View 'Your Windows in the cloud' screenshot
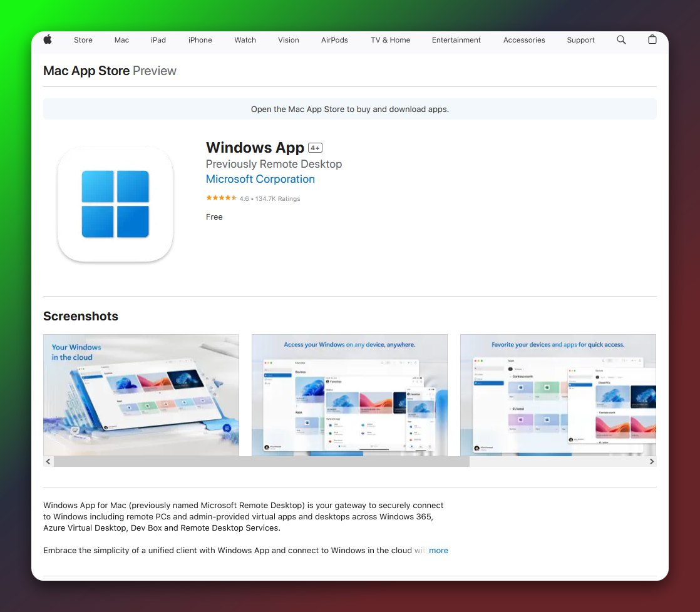Viewport: 700px width, 612px height. 141,395
